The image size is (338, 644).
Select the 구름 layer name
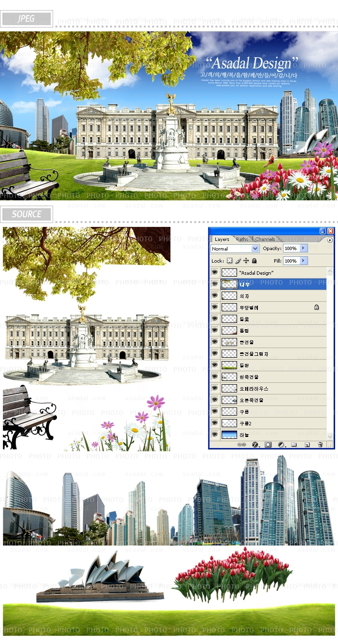[x=244, y=412]
